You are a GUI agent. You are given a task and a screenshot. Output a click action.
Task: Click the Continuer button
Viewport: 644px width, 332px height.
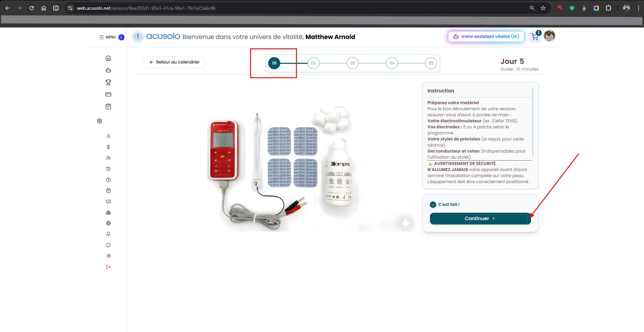[x=480, y=218]
